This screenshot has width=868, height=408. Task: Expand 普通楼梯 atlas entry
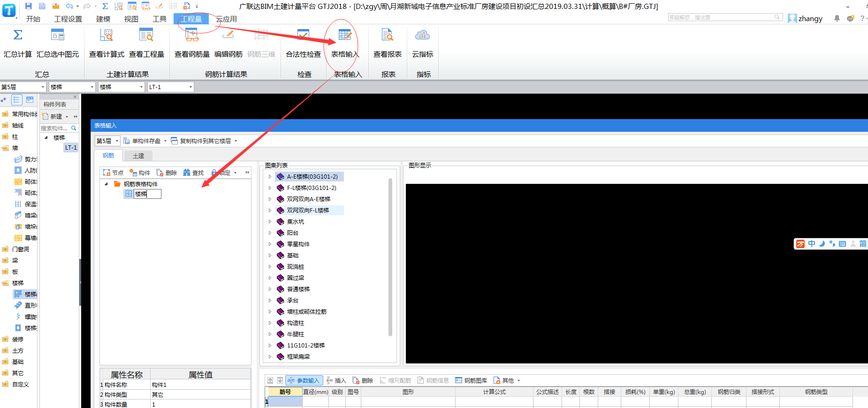(x=270, y=289)
